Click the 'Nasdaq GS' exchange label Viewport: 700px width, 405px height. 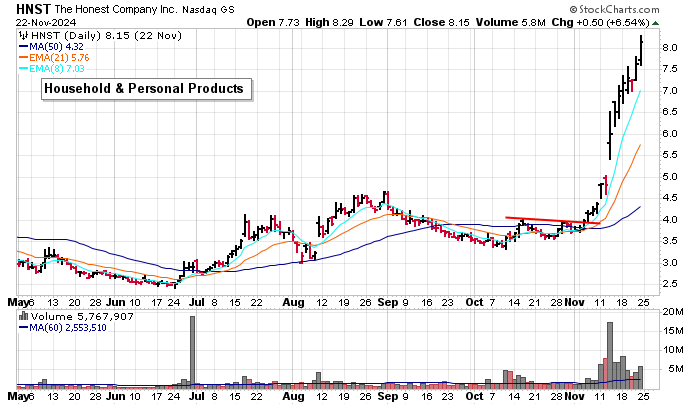point(208,9)
